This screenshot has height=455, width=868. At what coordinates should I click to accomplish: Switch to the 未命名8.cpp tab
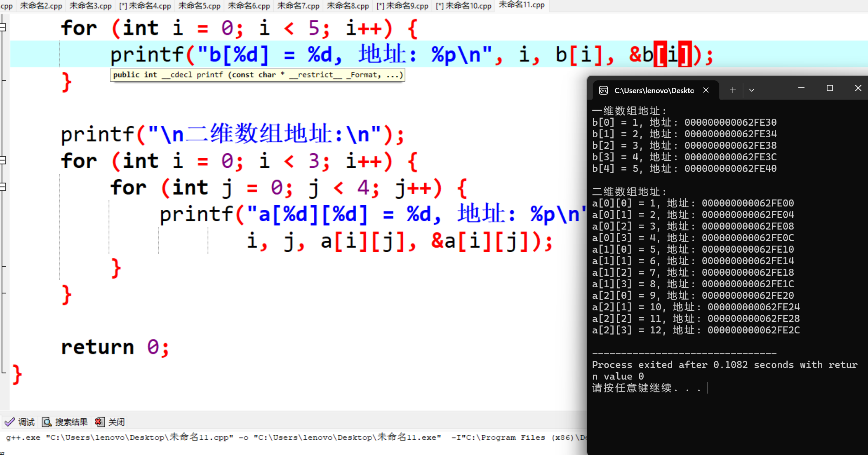tap(348, 6)
